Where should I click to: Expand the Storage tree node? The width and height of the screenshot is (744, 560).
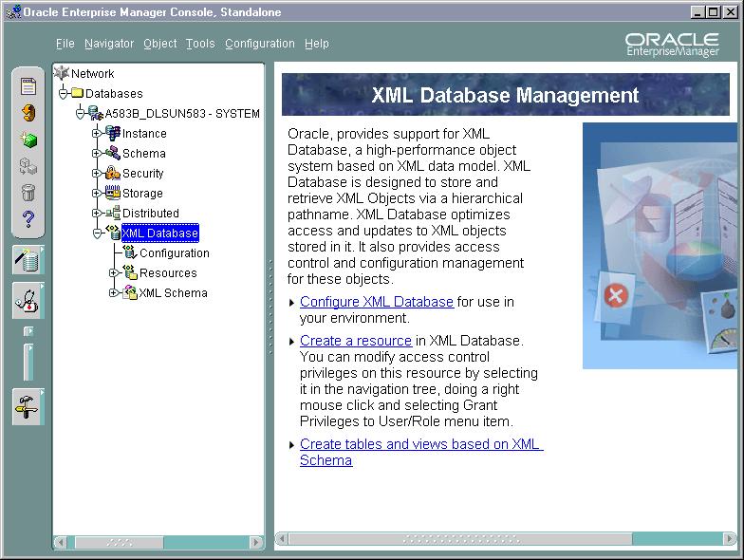97,194
